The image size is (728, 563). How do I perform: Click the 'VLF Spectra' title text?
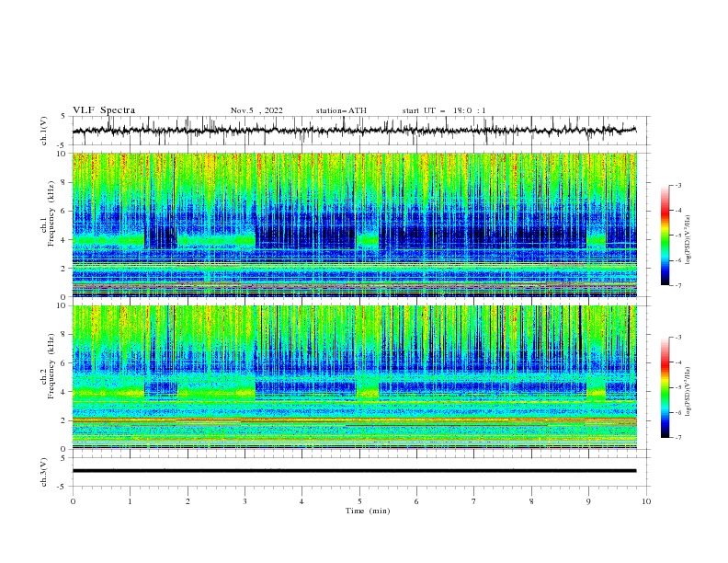tap(104, 110)
